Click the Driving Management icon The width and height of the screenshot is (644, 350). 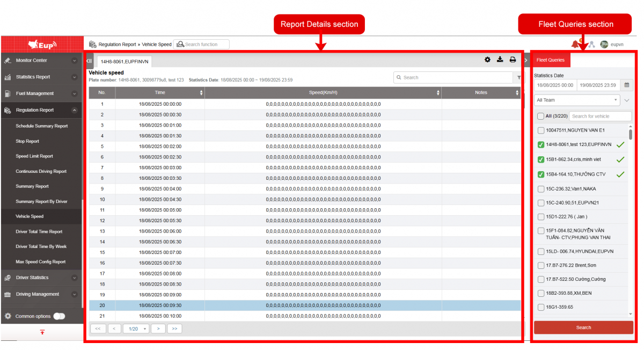[x=8, y=294]
